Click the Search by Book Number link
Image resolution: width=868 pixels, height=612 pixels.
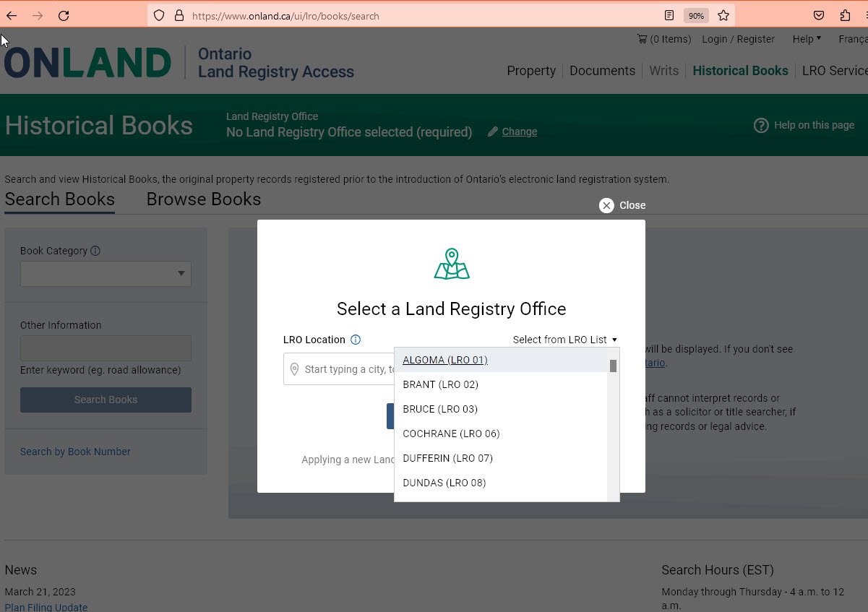[75, 452]
